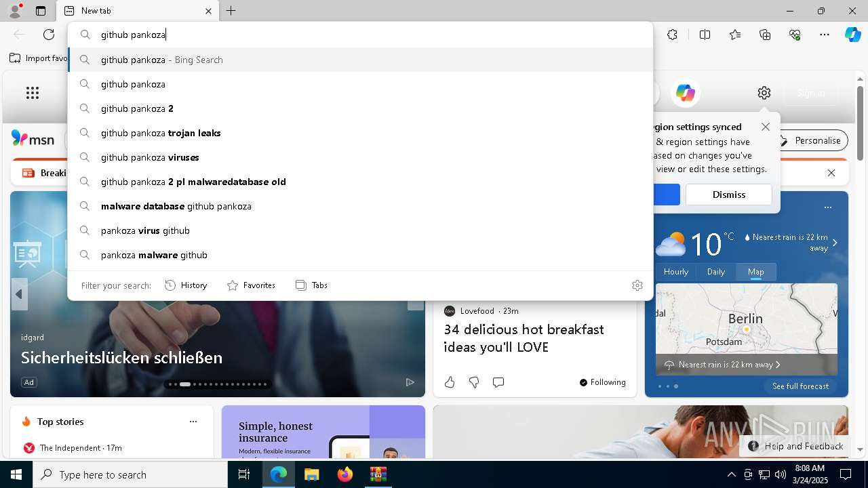
Task: Click the taskbar search box
Action: [x=130, y=474]
